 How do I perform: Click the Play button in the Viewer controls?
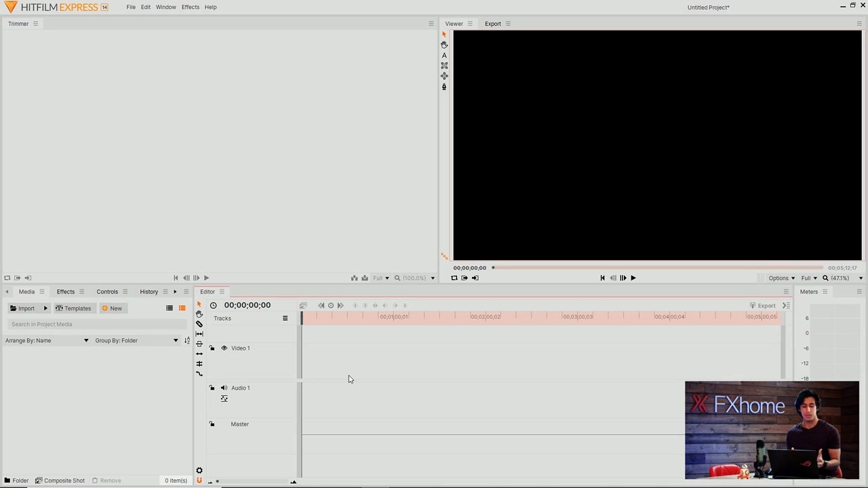point(632,278)
